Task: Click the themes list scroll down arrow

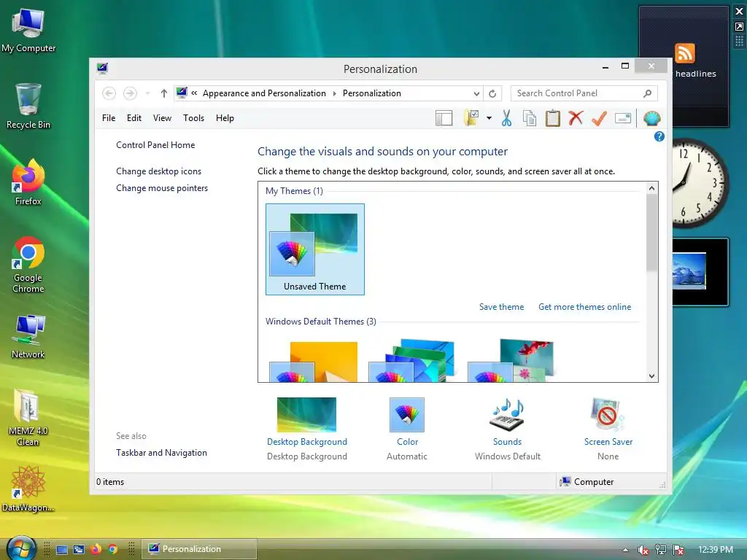Action: tap(651, 376)
